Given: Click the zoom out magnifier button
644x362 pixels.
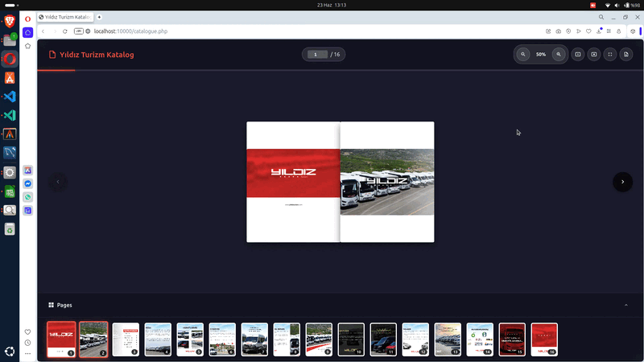Looking at the screenshot, I should coord(523,55).
